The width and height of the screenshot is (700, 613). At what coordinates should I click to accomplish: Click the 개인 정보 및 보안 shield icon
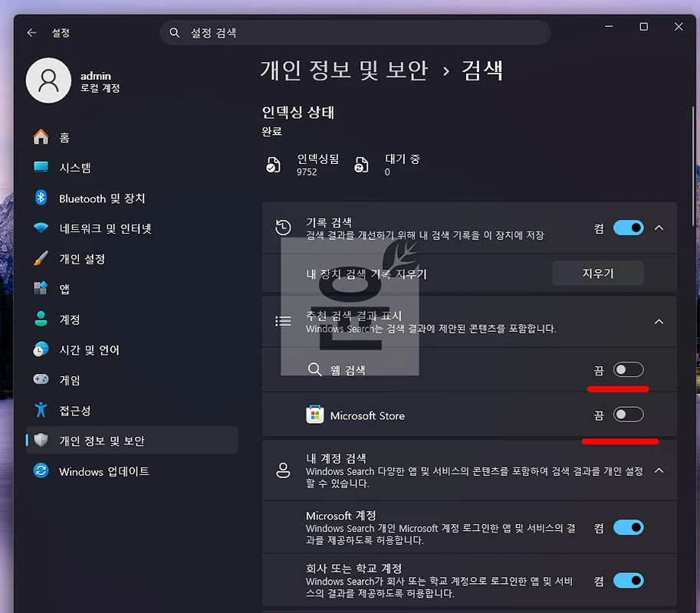41,441
